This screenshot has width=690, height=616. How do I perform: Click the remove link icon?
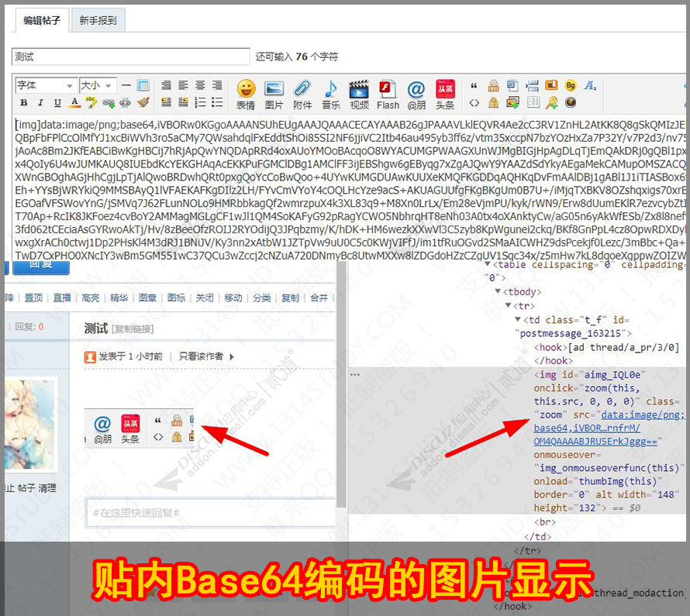click(x=126, y=103)
